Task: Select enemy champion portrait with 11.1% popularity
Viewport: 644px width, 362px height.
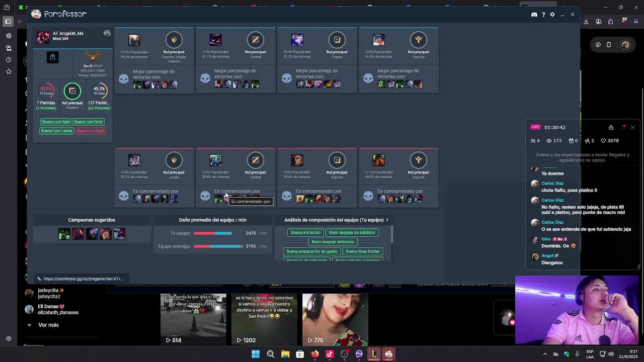Action: 378,160
